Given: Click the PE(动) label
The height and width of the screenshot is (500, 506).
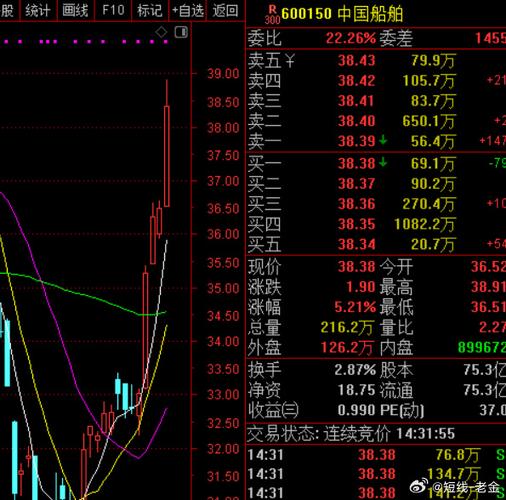Looking at the screenshot, I should 402,410.
